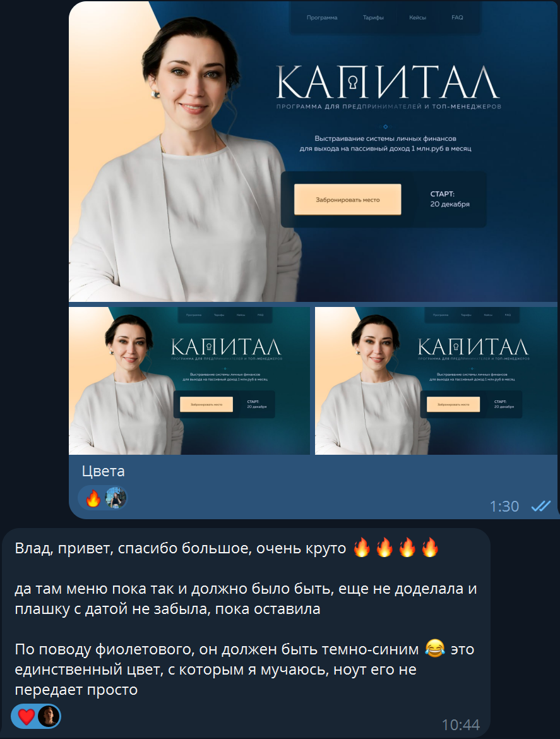The height and width of the screenshot is (739, 560).
Task: Open the large blue КАПИТАЛ design image
Action: click(313, 152)
